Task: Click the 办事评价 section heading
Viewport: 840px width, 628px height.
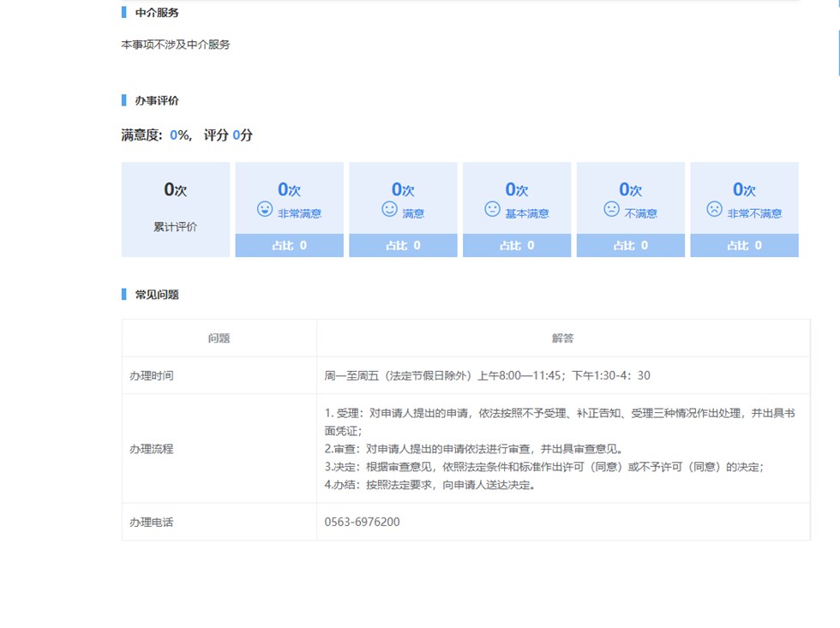Action: click(157, 100)
